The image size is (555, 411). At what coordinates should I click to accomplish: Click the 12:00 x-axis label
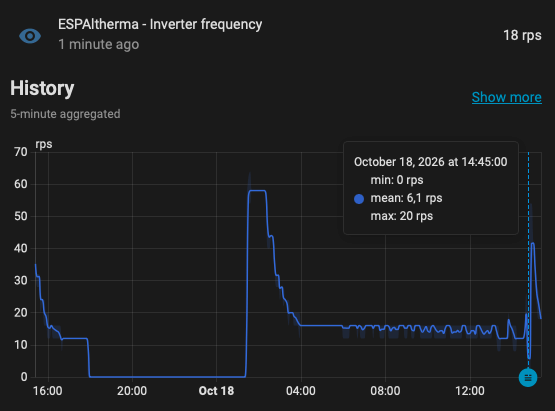click(470, 391)
